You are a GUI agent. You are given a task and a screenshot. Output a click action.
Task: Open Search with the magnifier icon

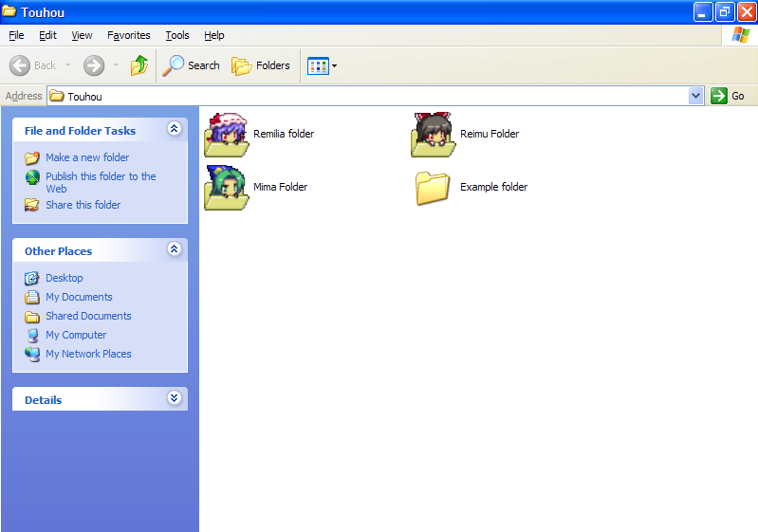pos(191,65)
